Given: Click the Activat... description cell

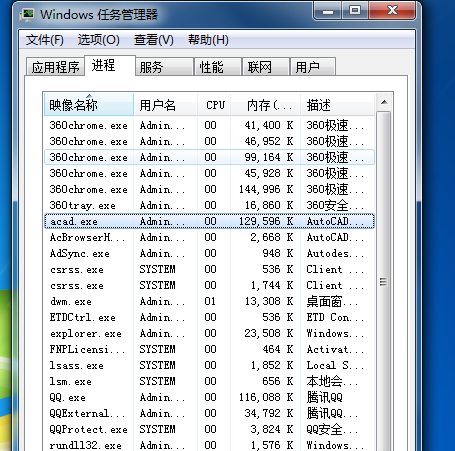Looking at the screenshot, I should coord(335,349).
